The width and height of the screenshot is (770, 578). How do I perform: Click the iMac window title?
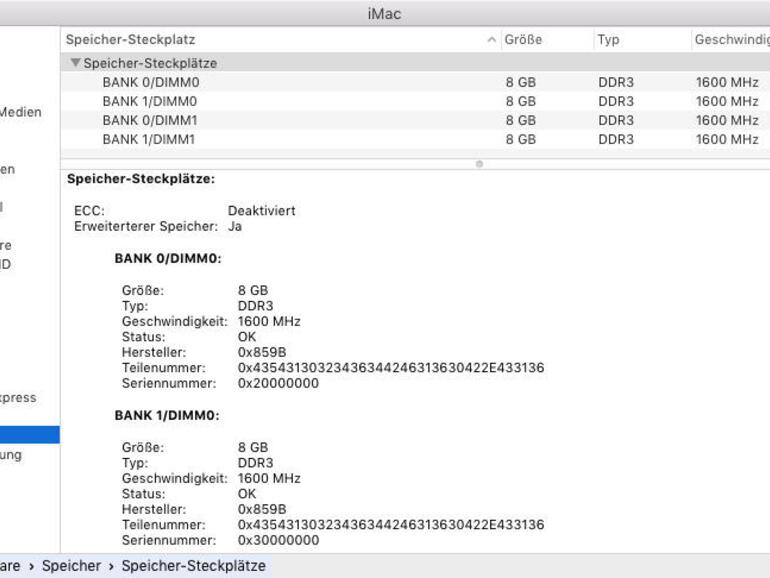[385, 14]
